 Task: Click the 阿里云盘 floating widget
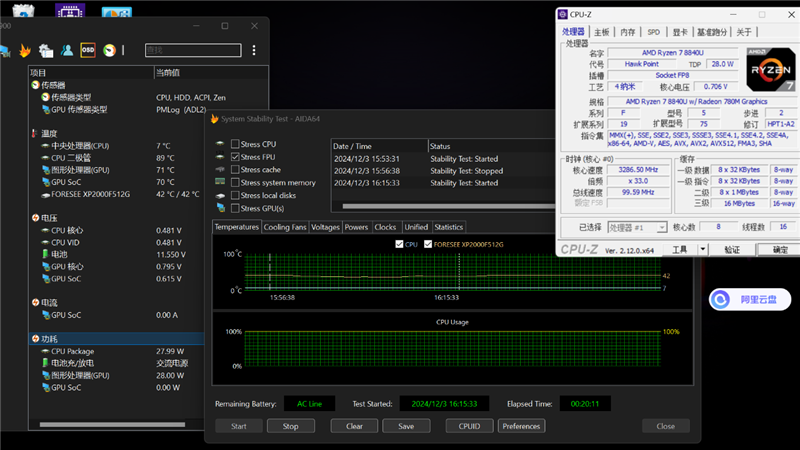(750, 299)
